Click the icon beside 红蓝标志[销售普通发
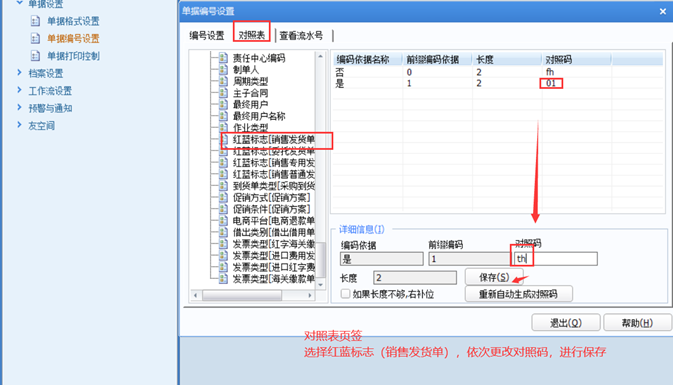 click(223, 174)
